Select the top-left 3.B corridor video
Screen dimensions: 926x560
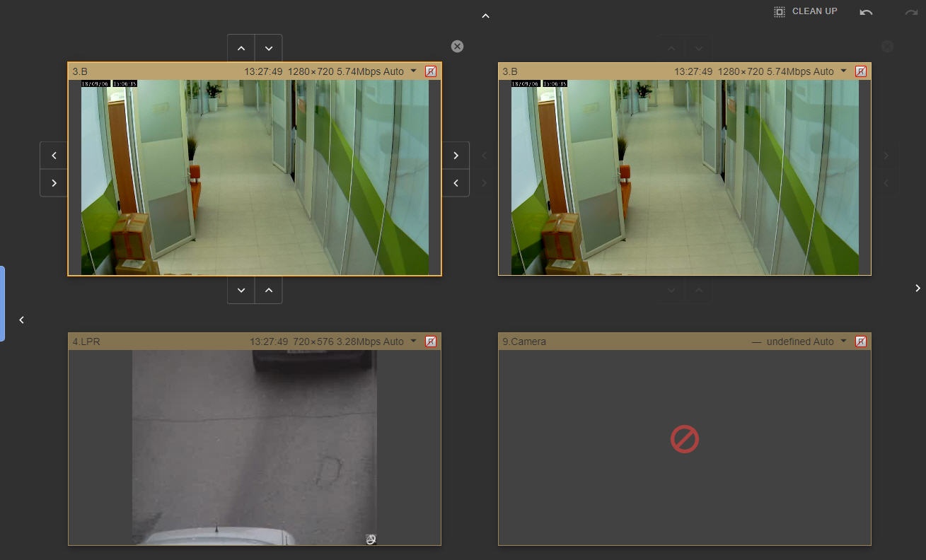pos(255,177)
